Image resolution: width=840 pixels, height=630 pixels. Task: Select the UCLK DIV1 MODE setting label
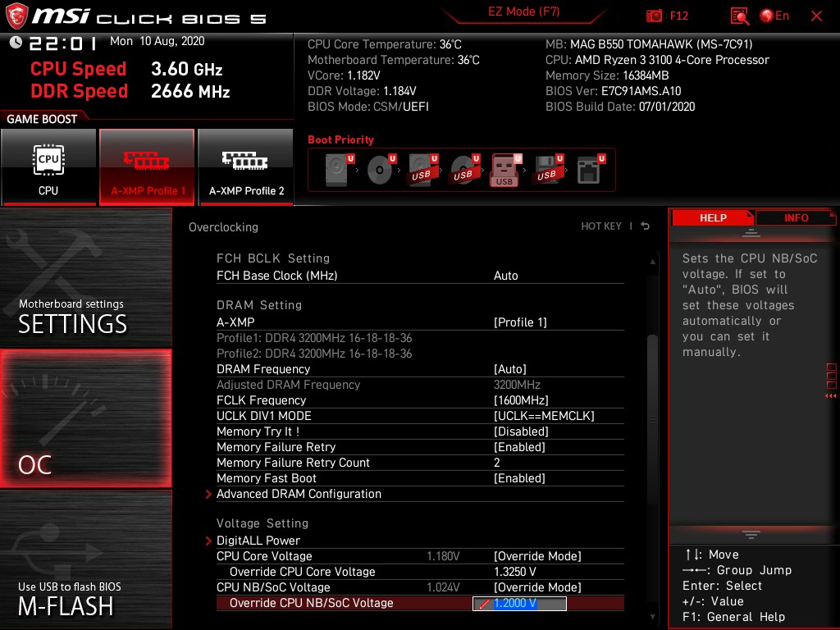pyautogui.click(x=263, y=416)
